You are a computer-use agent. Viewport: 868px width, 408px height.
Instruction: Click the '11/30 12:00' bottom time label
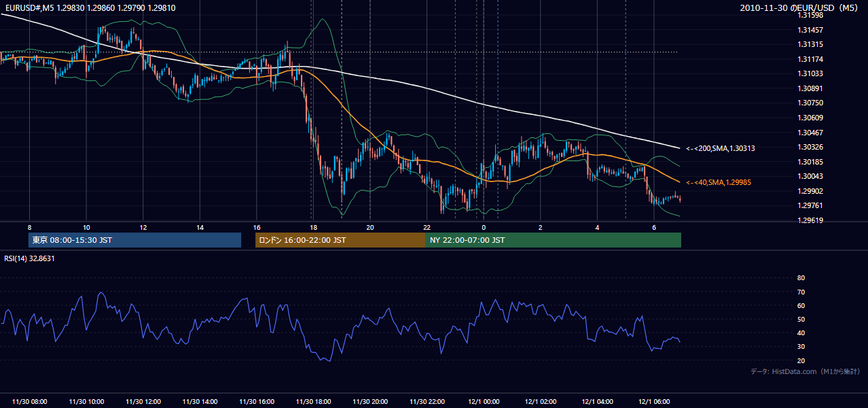pos(143,402)
